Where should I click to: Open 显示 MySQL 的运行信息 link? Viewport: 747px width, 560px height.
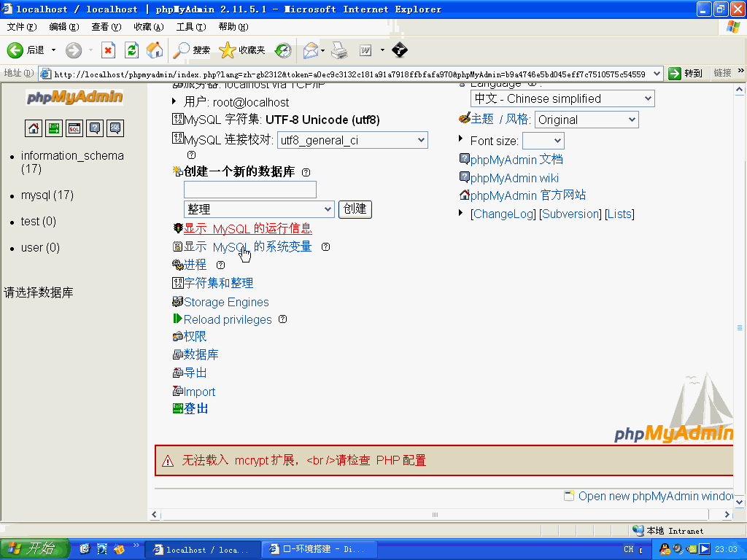(x=248, y=228)
